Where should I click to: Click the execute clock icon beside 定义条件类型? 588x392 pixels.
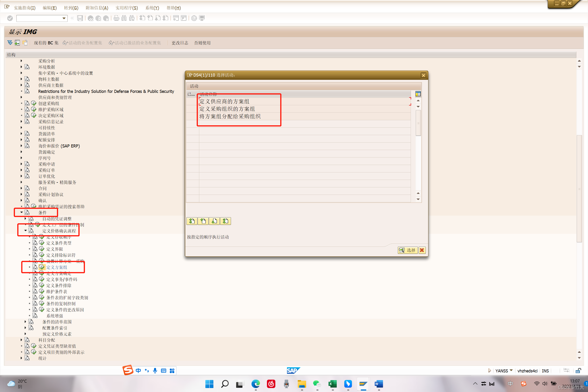pyautogui.click(x=42, y=243)
